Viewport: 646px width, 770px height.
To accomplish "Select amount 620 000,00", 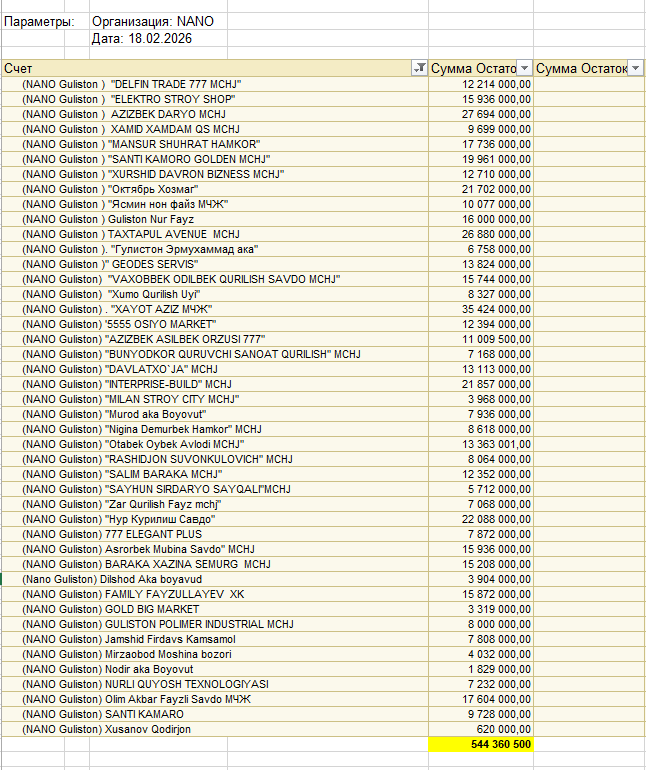I will click(x=481, y=729).
